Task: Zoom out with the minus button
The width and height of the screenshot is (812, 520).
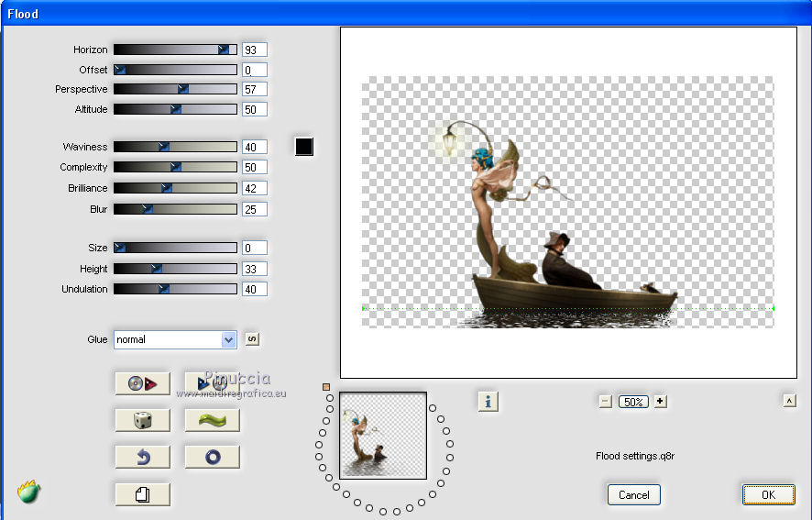Action: [x=606, y=402]
